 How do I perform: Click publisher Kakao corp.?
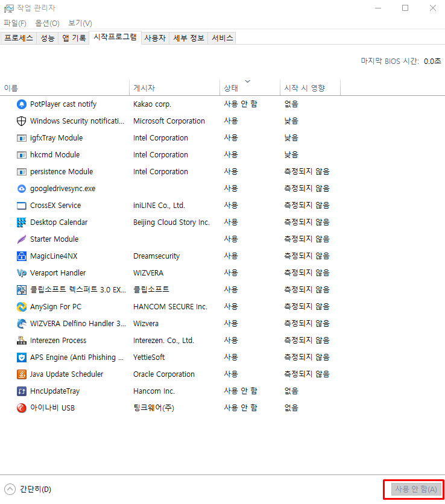click(x=152, y=104)
